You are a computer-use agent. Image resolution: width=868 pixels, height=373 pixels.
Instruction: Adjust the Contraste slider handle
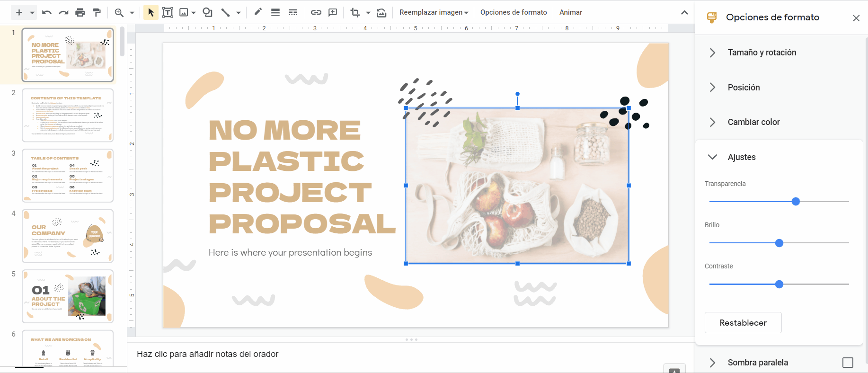(x=779, y=284)
